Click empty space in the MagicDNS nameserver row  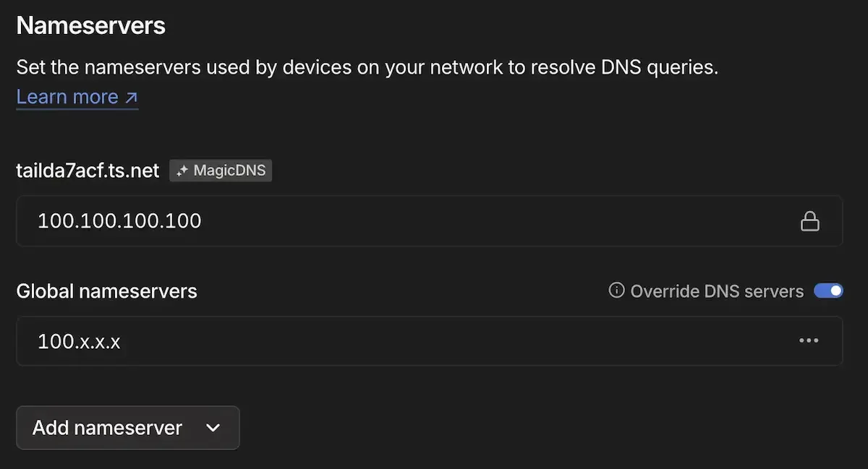506,221
